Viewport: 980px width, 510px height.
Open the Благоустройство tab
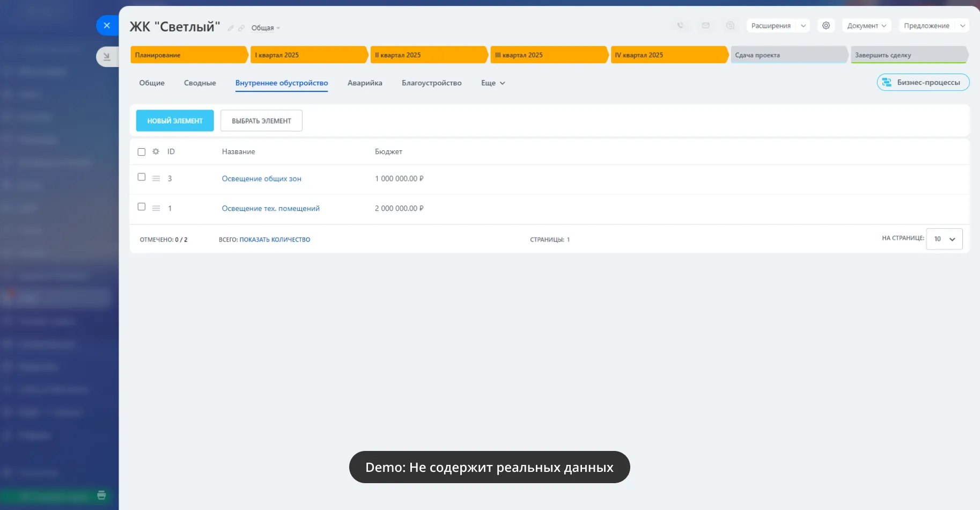click(x=432, y=83)
